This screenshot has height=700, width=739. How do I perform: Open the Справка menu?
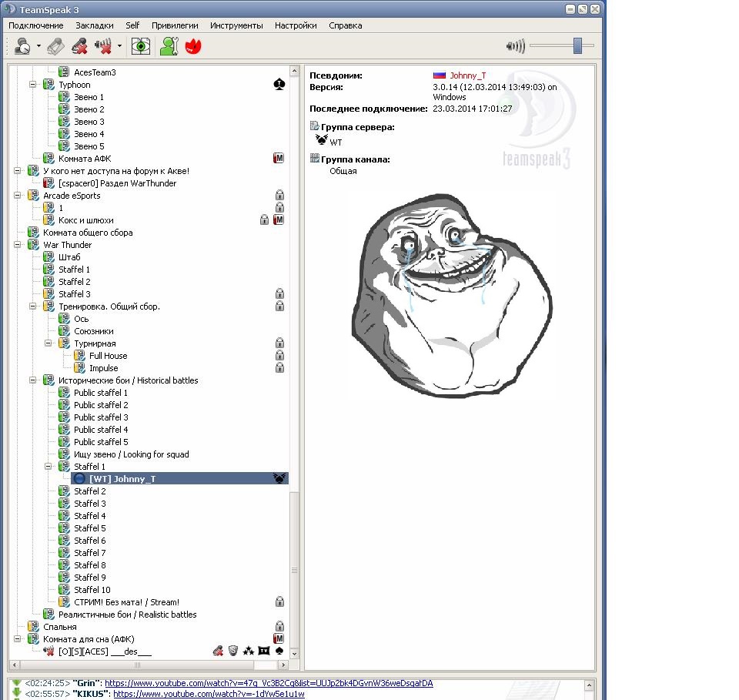[346, 25]
